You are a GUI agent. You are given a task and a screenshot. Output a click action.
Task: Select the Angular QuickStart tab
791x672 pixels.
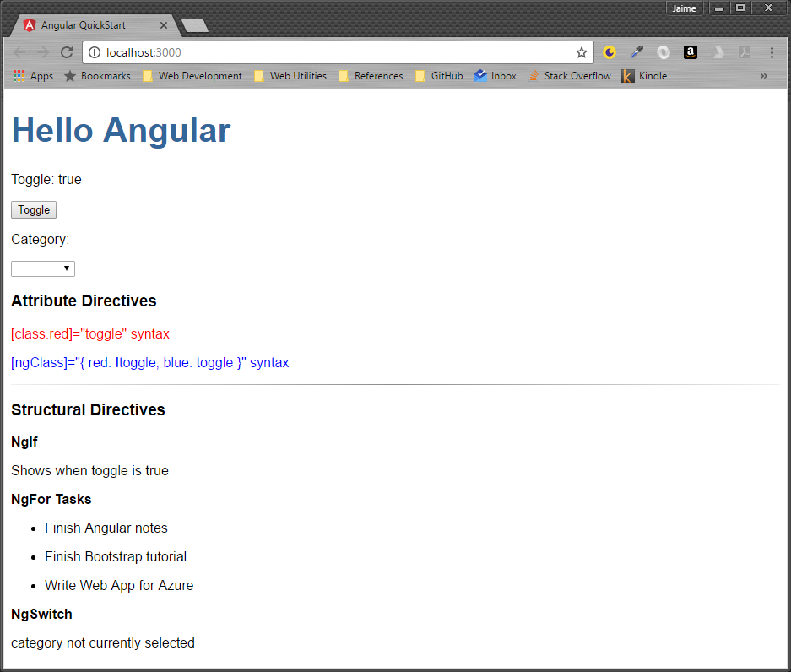pos(96,25)
